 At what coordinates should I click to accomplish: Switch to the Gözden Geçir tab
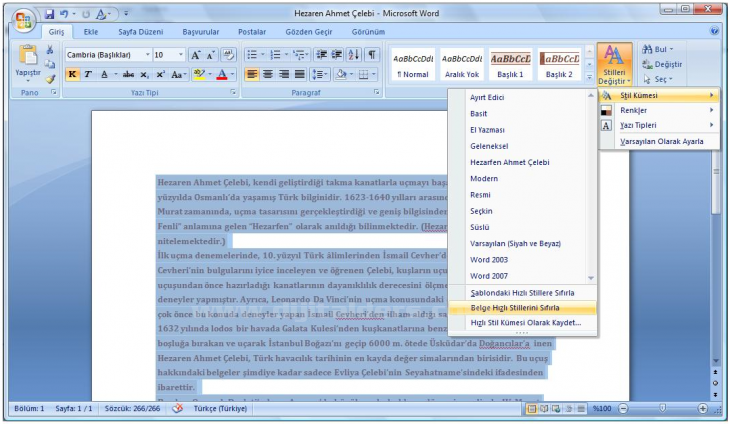point(309,32)
